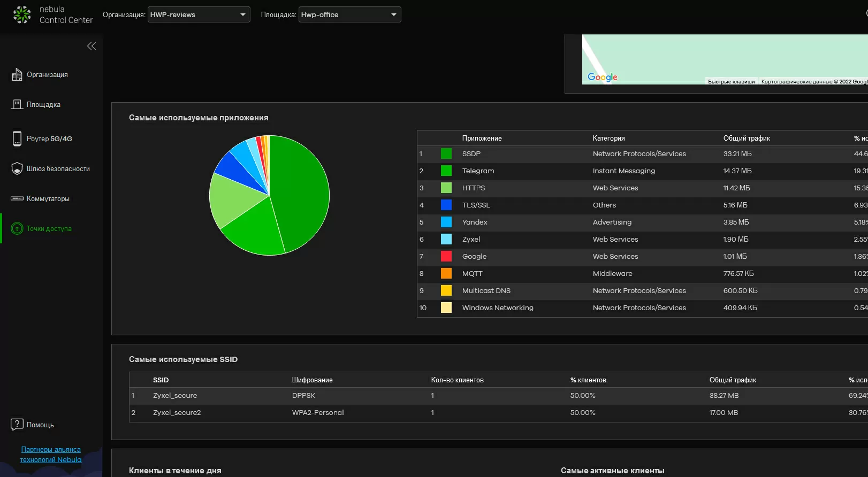The width and height of the screenshot is (868, 477).
Task: Click the Advertising category cell
Action: 612,222
